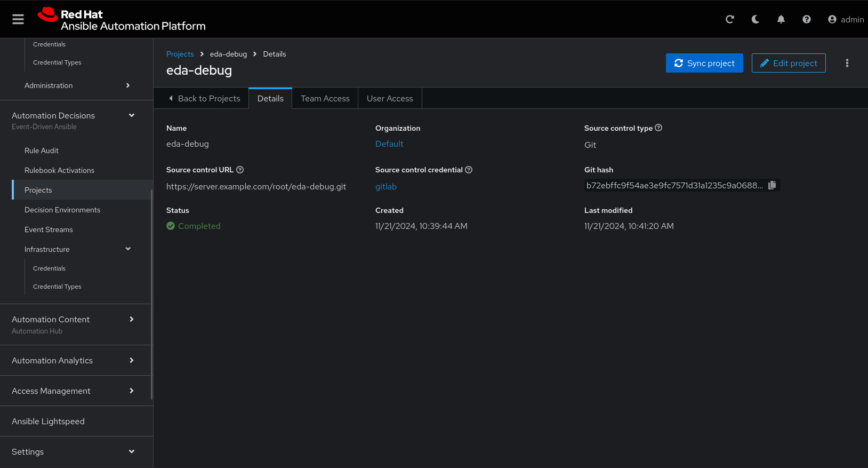The width and height of the screenshot is (868, 468).
Task: Open the kebab actions menu for project
Action: tap(847, 63)
